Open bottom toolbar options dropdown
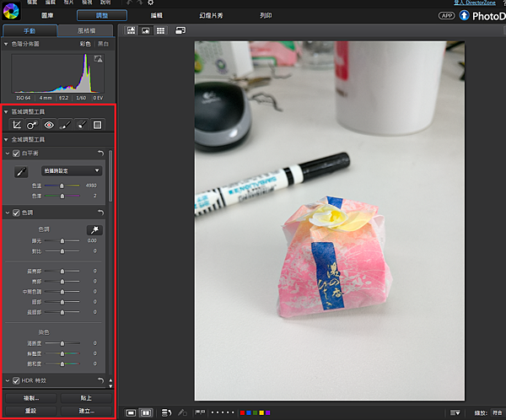 click(x=455, y=412)
